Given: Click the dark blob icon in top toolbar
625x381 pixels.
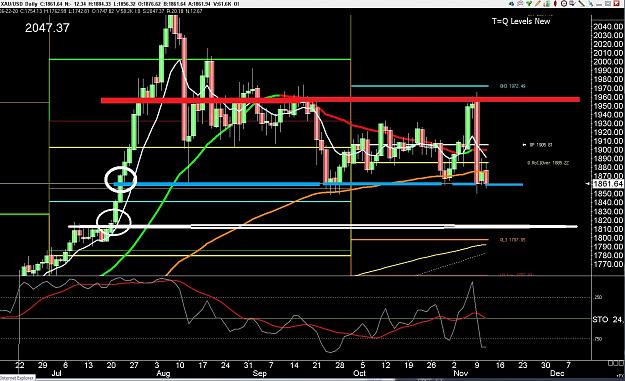Looking at the screenshot, I should (511, 4).
